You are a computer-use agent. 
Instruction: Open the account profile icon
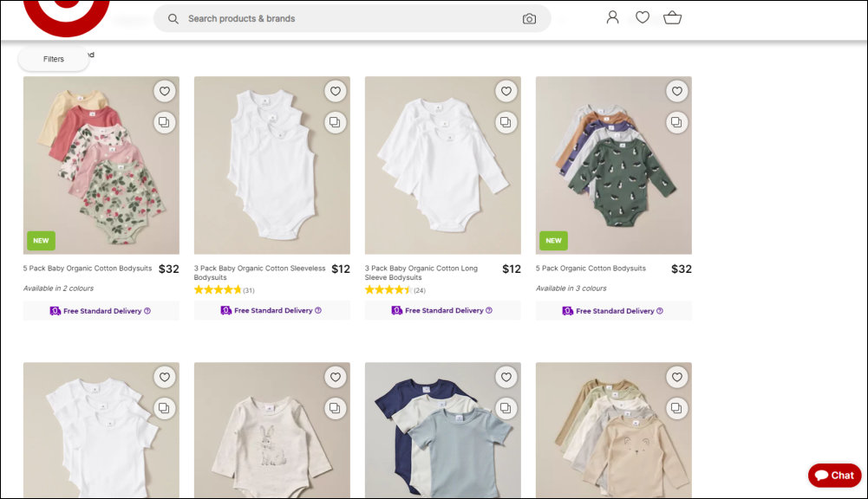click(612, 17)
